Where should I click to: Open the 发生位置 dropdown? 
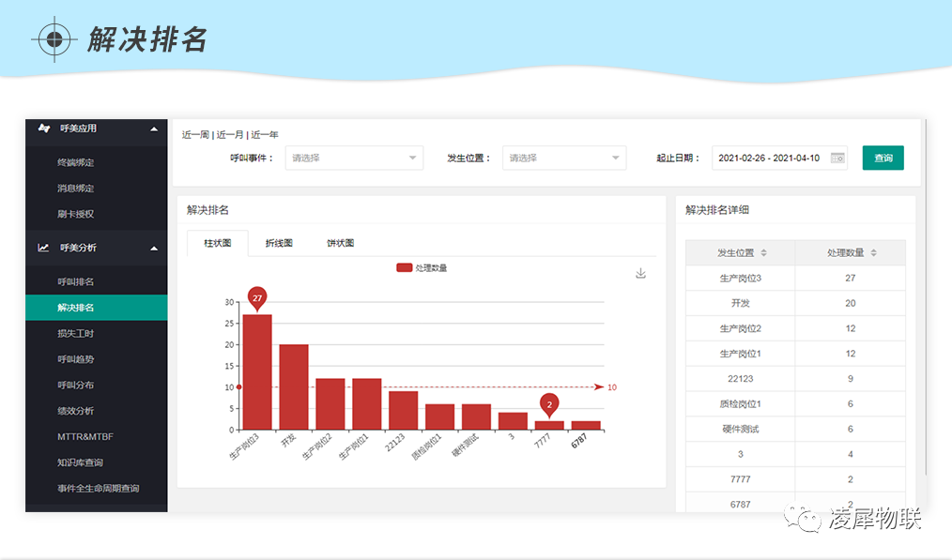564,158
